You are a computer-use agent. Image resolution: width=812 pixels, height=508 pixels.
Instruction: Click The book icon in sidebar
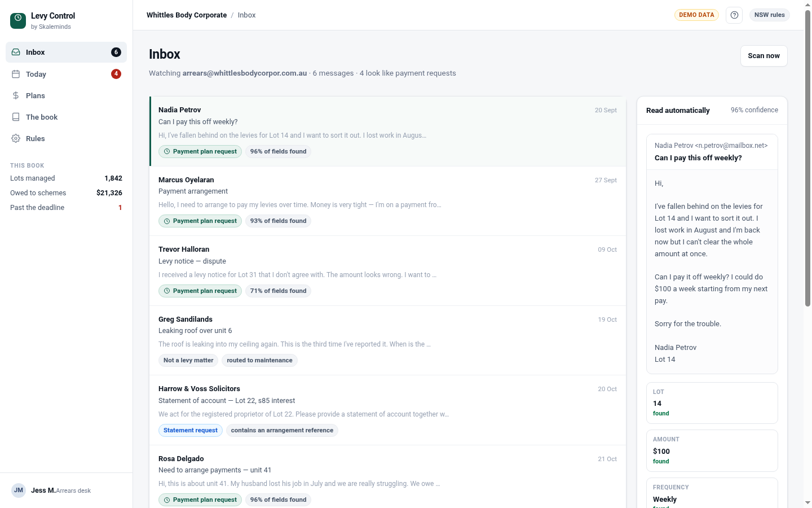[16, 117]
